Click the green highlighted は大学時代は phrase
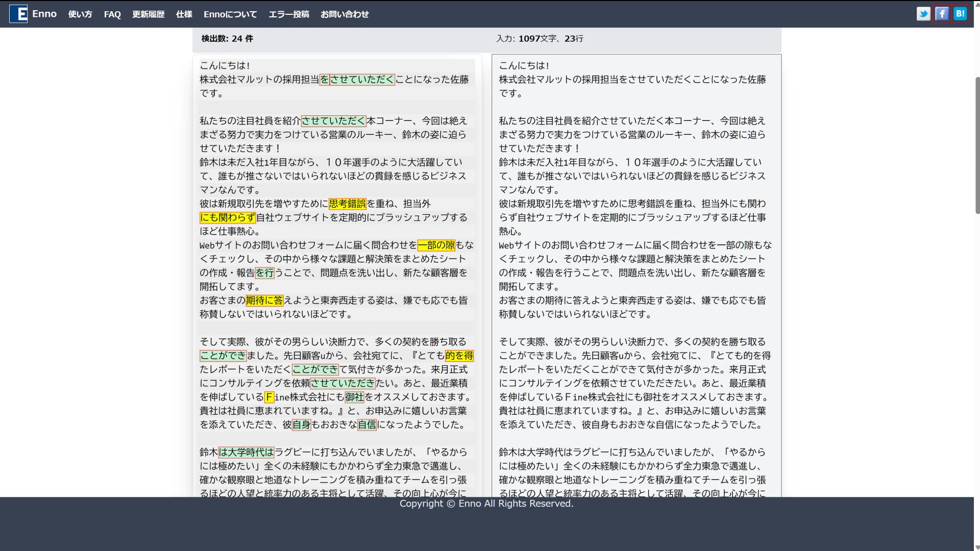The image size is (980, 551). point(246,452)
